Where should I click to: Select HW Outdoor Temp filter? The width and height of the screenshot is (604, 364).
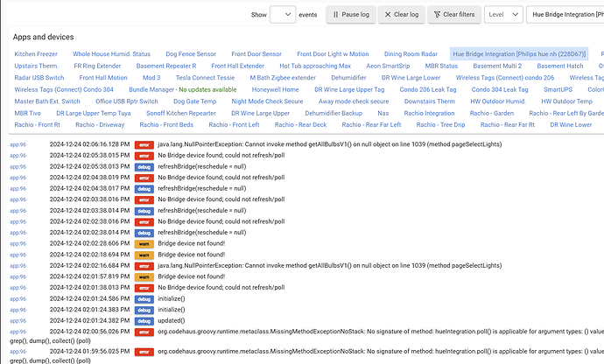(x=566, y=101)
